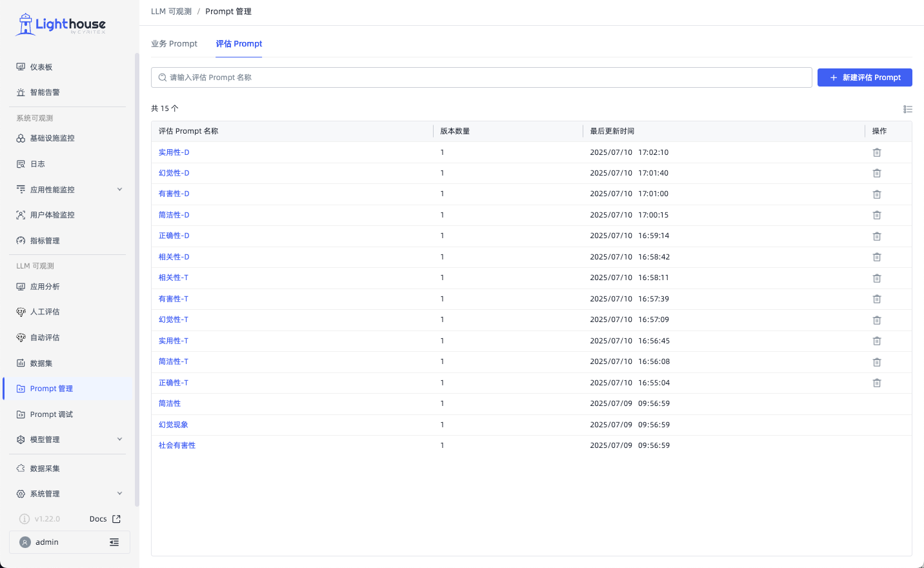Open column settings list icon
924x568 pixels.
coord(908,109)
